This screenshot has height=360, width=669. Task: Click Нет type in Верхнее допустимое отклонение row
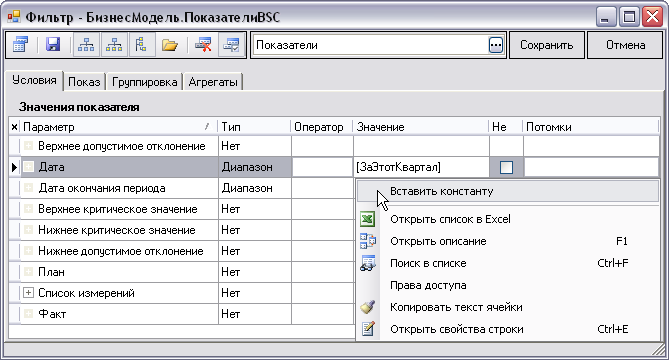[255, 146]
